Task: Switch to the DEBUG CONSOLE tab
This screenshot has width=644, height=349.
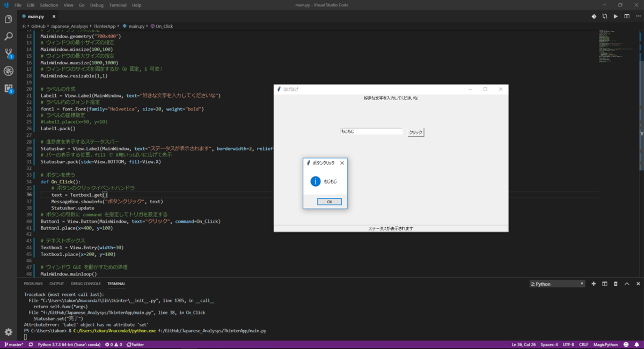Action: tap(85, 284)
